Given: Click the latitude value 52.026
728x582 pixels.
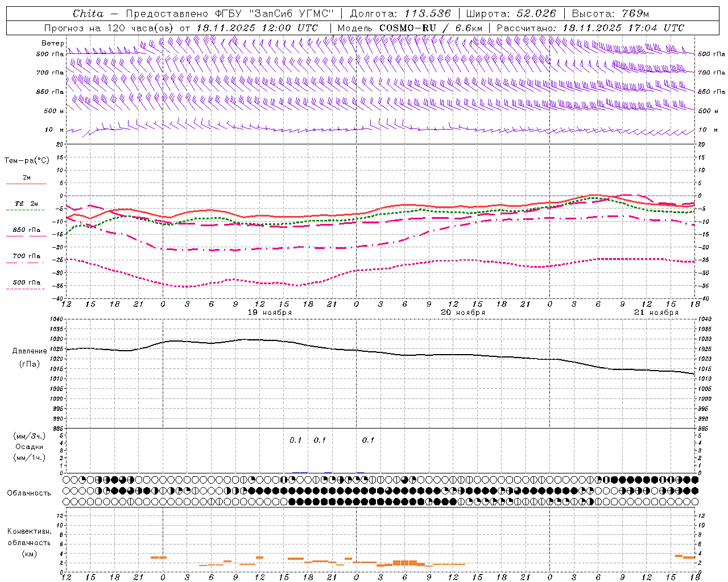Looking at the screenshot, I should click(536, 14).
